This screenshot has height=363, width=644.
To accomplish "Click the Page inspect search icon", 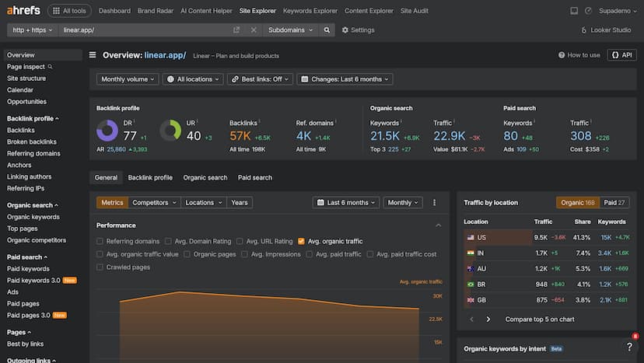I will point(50,67).
